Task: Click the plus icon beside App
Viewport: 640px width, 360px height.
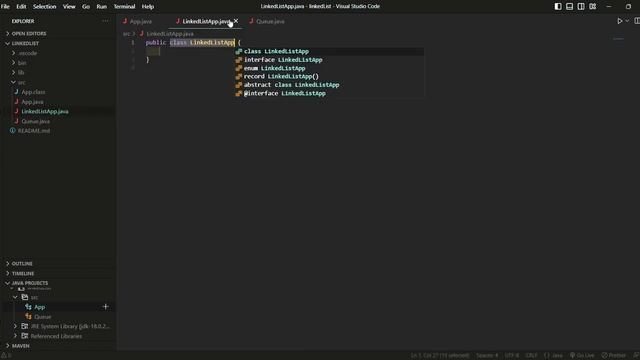Action: (105, 307)
